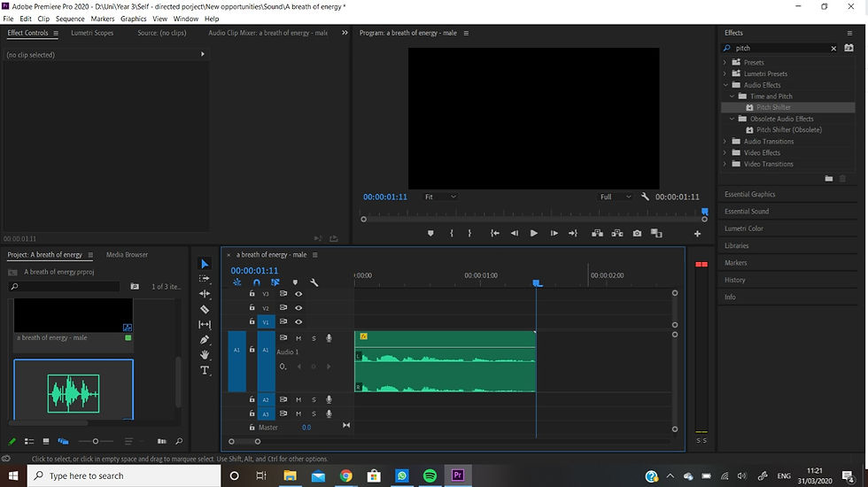Add a timeline marker from the sequence toolbar
Screen dimensions: 868x487
(295, 282)
